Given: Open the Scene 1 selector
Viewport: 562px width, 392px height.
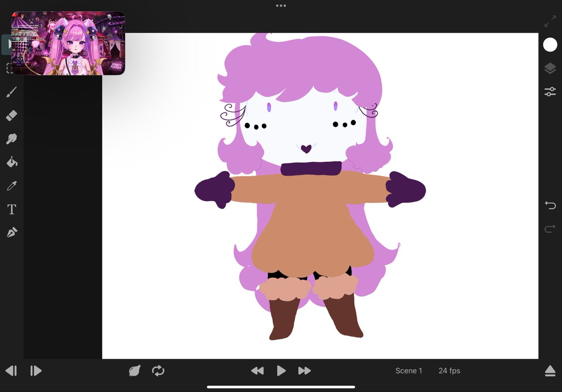Looking at the screenshot, I should (409, 371).
